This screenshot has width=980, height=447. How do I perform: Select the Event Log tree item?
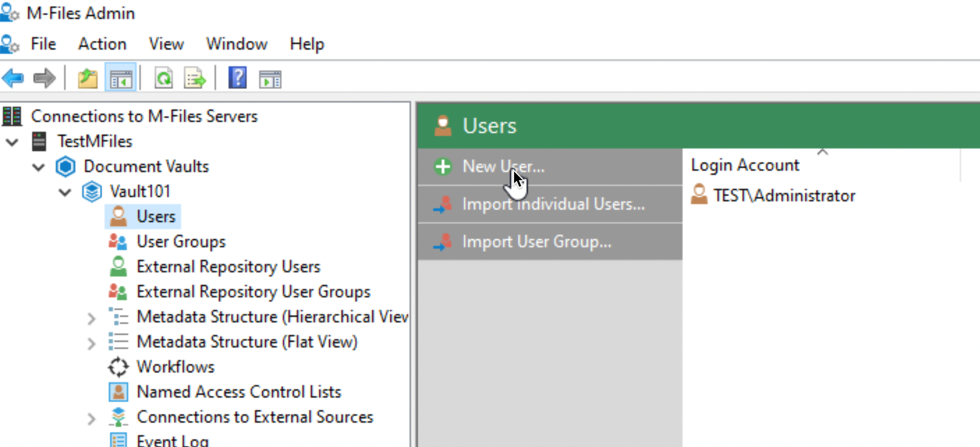point(172,440)
